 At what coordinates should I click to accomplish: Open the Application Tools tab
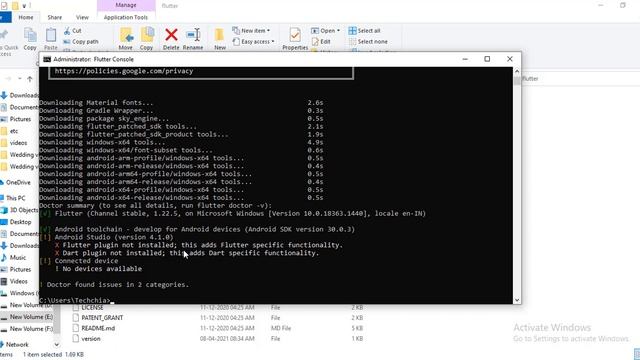[x=126, y=18]
